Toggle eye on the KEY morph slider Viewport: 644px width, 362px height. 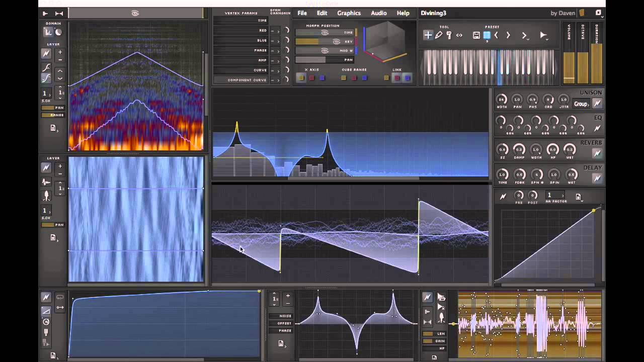click(x=337, y=42)
